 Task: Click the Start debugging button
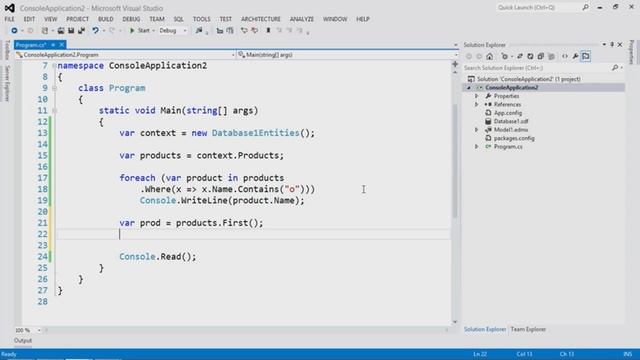click(140, 31)
